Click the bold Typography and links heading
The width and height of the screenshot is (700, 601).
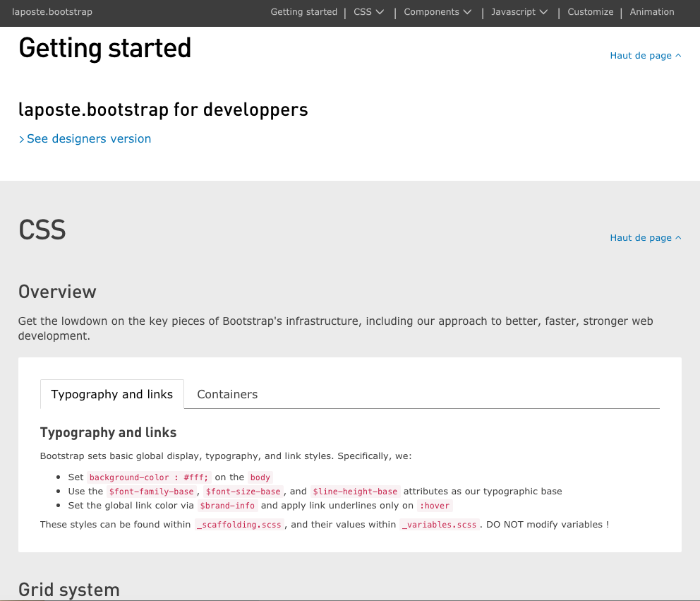tap(108, 432)
